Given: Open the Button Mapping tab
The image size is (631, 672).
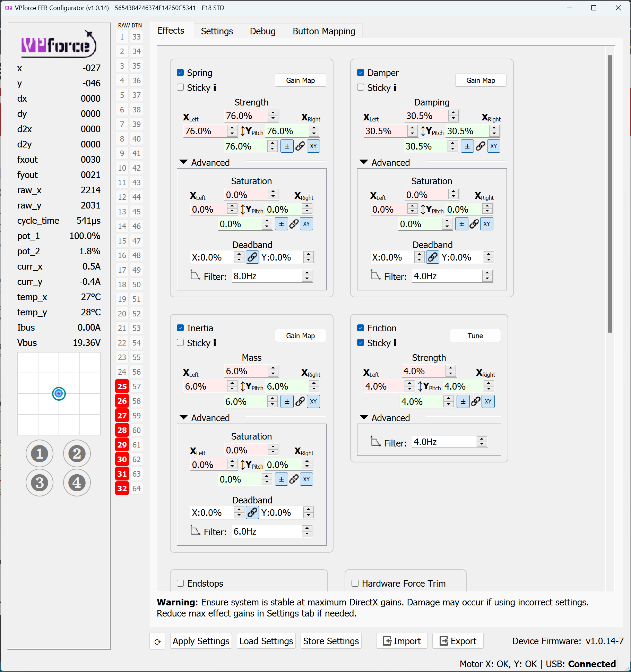Looking at the screenshot, I should coord(324,31).
